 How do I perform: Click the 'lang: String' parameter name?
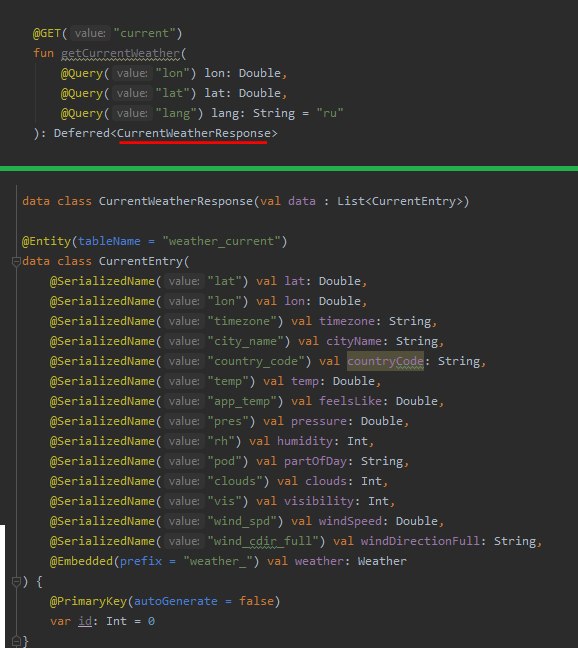[225, 113]
